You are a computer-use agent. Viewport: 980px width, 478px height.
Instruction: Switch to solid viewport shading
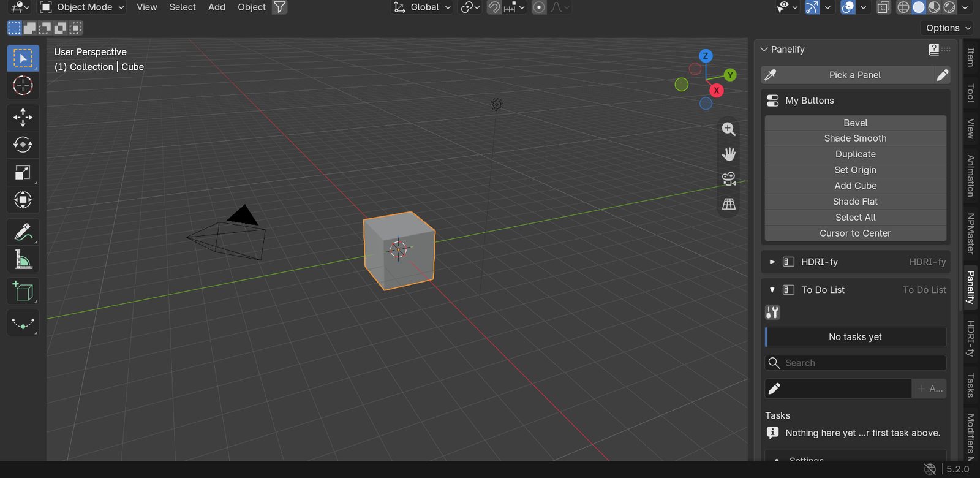click(x=919, y=7)
